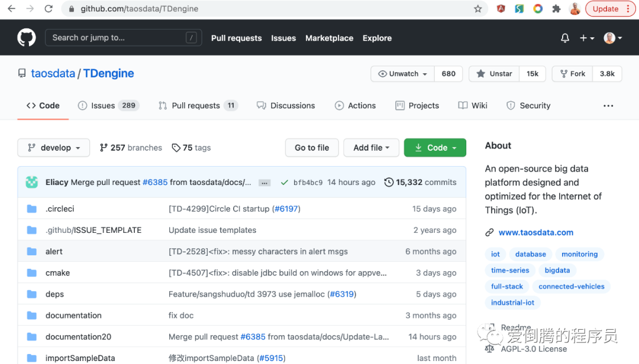Click the ellipsis to expand commit message
Image resolution: width=639 pixels, height=364 pixels.
click(x=264, y=183)
